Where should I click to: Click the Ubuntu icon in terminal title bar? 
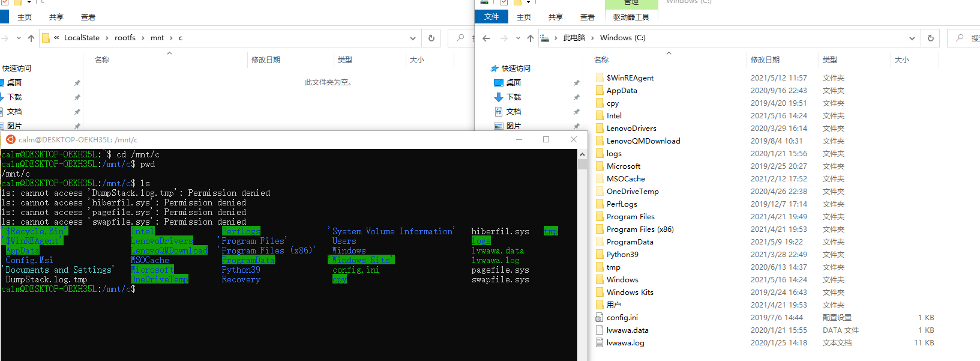(x=10, y=139)
